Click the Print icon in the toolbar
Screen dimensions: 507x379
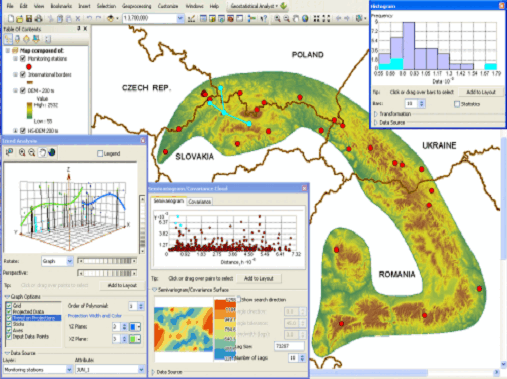(x=39, y=19)
